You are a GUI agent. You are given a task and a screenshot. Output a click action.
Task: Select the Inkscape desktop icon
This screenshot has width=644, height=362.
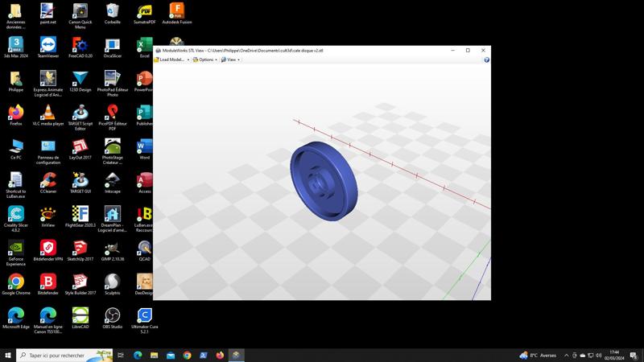click(x=112, y=183)
